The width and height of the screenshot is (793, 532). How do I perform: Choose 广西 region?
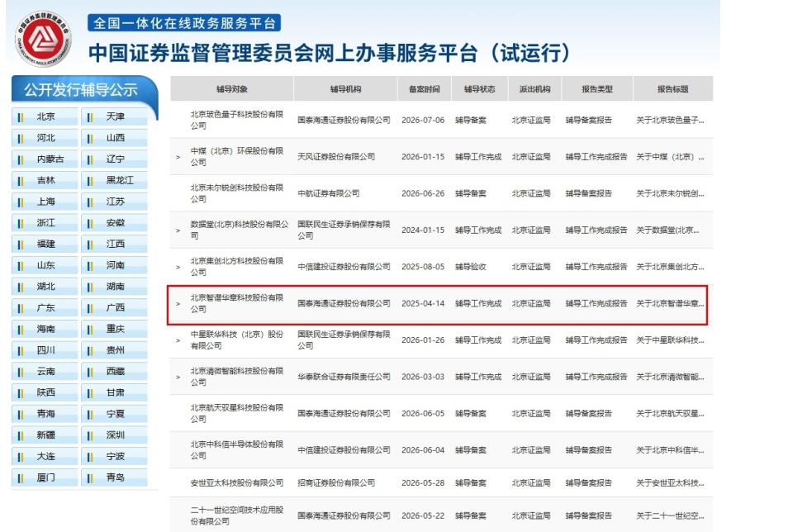pos(114,308)
